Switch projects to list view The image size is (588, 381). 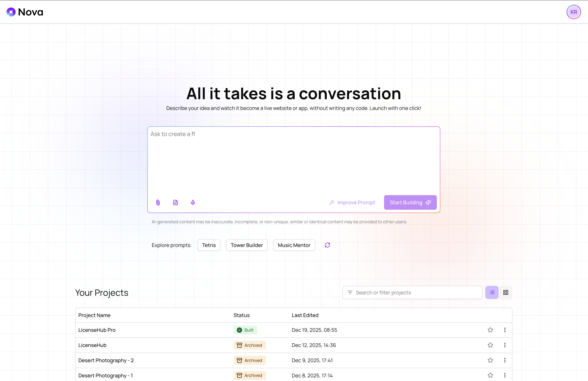(x=492, y=293)
